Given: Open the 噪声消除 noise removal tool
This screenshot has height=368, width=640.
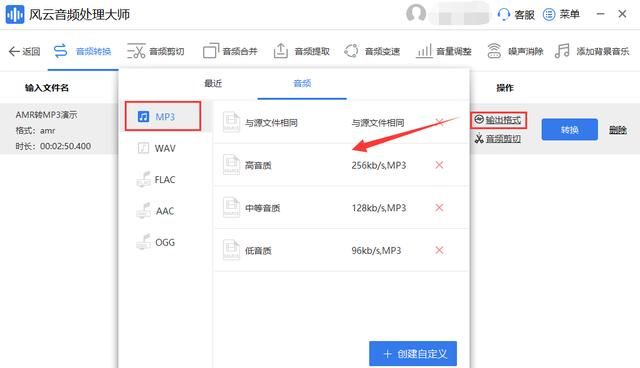Looking at the screenshot, I should (x=494, y=51).
